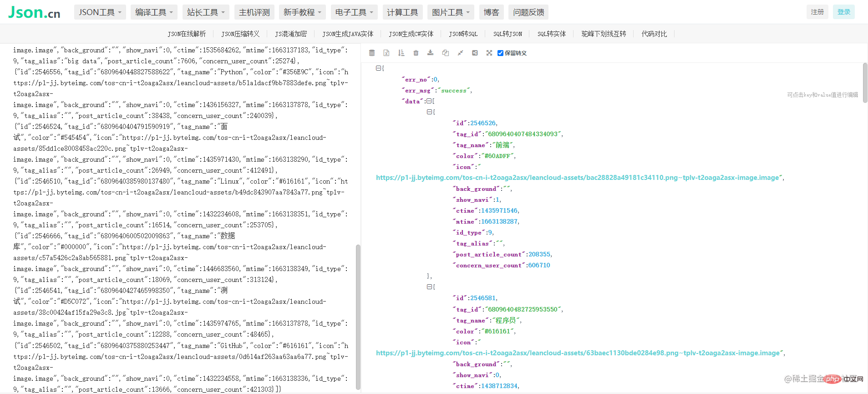Click the trash icon to clear JSON
Image resolution: width=868 pixels, height=394 pixels.
click(416, 53)
